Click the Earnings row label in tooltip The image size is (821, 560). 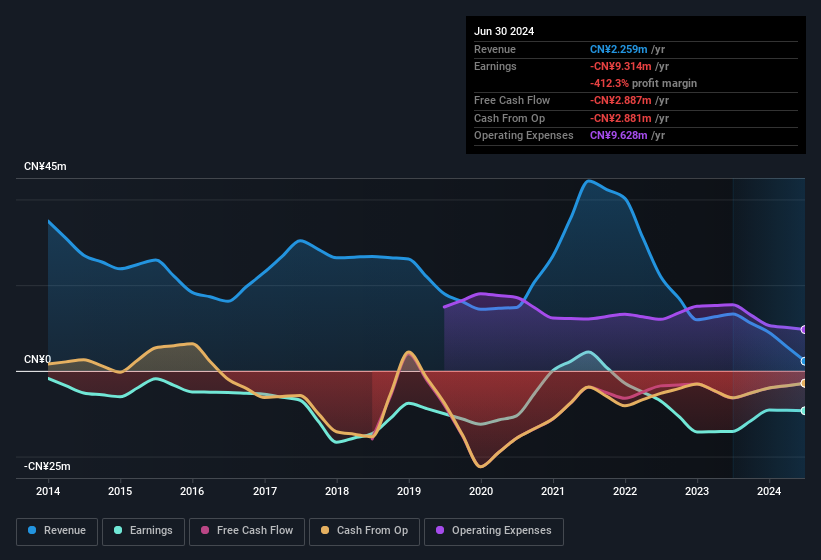[x=495, y=66]
